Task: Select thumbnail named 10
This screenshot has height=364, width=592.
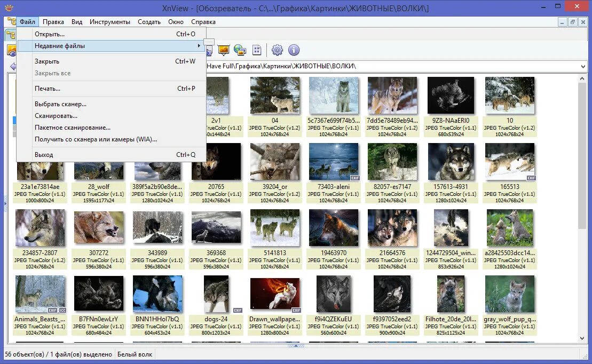Action: 510,96
